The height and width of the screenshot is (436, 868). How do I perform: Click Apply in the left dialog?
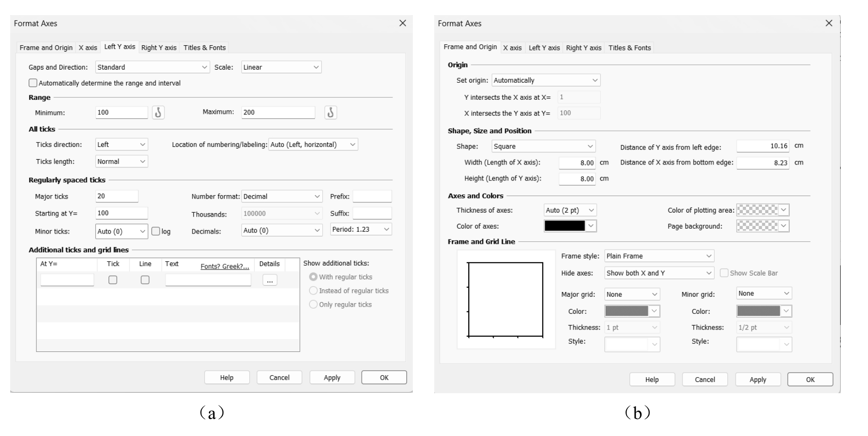332,378
